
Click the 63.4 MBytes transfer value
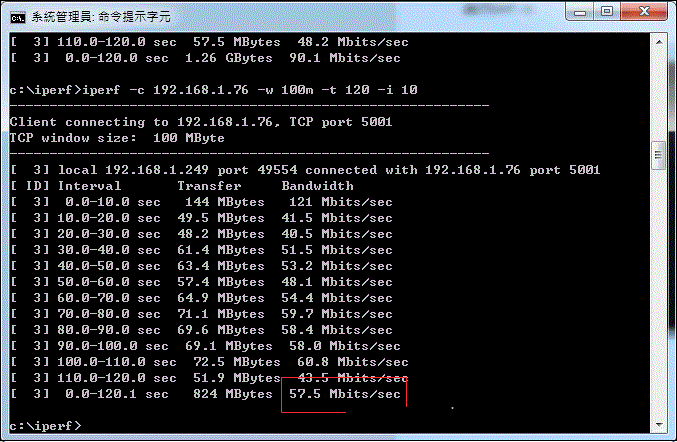[221, 266]
